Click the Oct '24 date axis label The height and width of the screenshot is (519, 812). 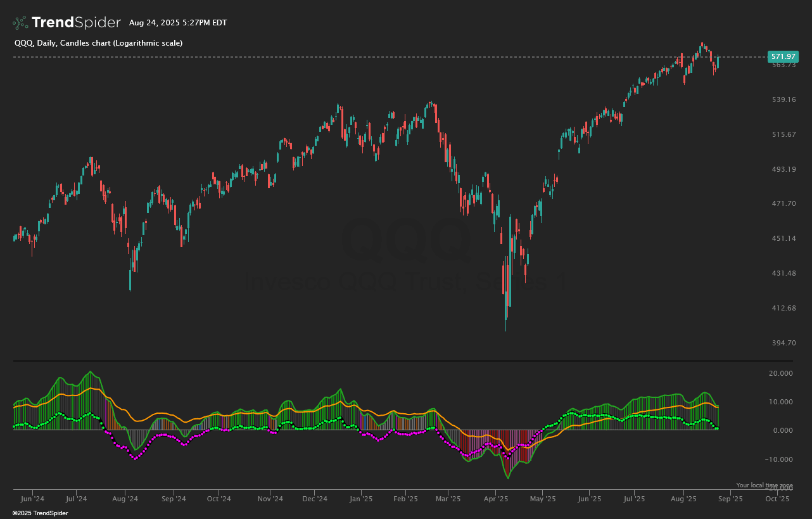pyautogui.click(x=219, y=499)
